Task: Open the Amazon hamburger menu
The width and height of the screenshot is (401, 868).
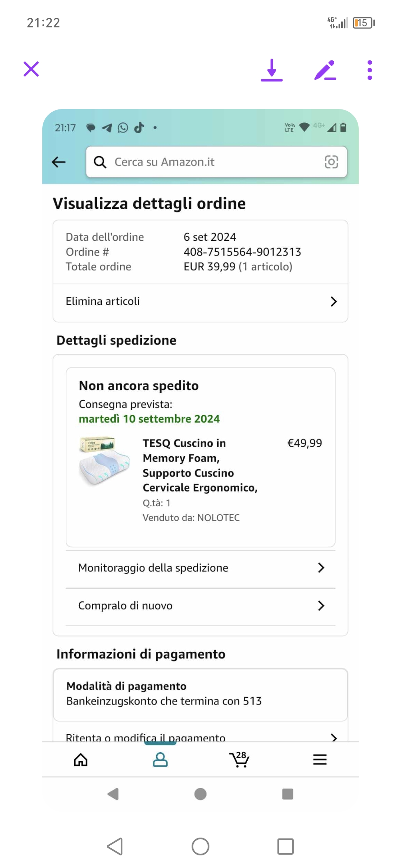Action: click(320, 760)
